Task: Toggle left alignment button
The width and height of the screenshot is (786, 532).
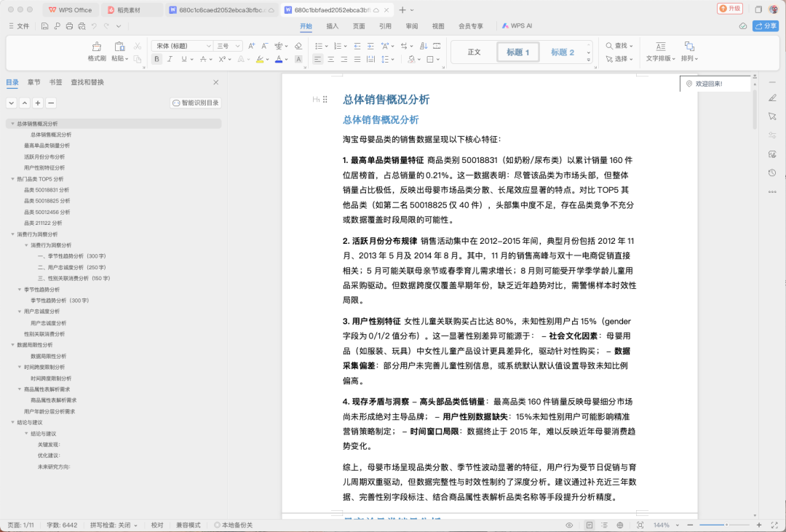Action: [317, 59]
